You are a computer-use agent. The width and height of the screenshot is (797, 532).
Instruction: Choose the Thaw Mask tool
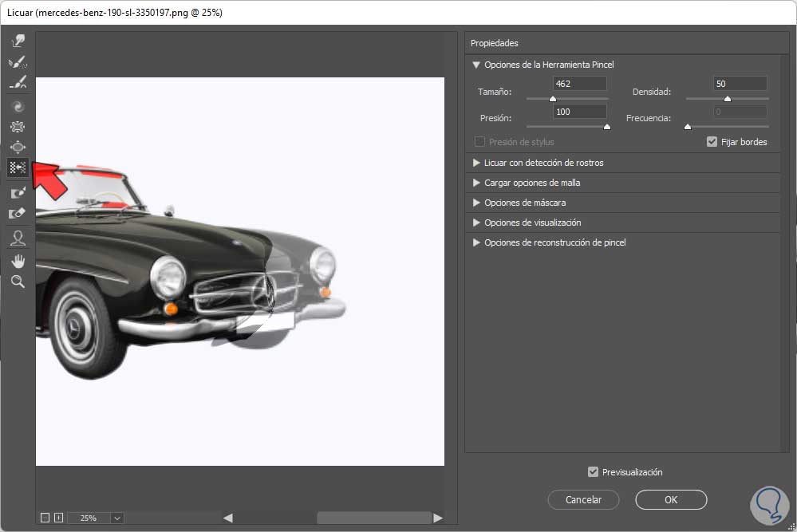[x=18, y=214]
